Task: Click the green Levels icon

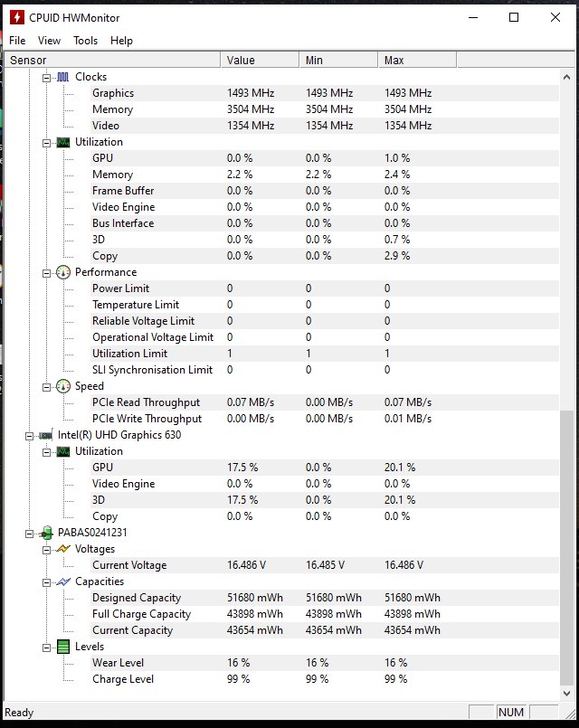Action: coord(63,647)
